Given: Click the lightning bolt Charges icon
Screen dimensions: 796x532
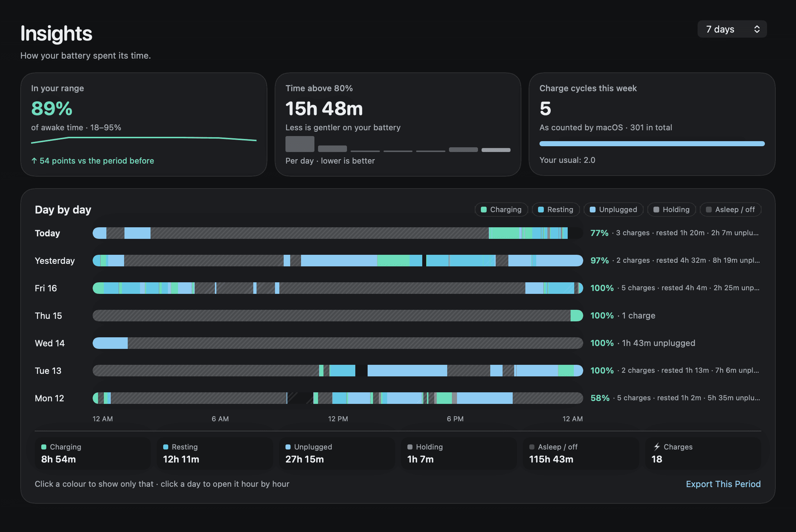Looking at the screenshot, I should tap(657, 447).
